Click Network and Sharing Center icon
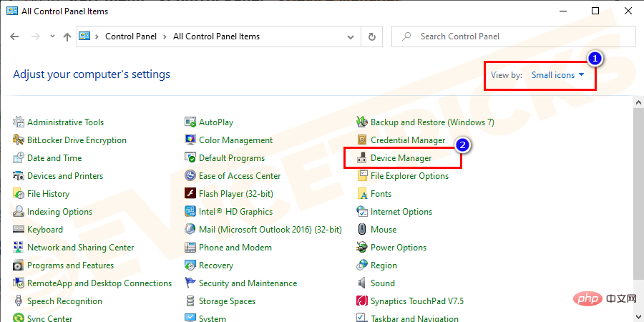 (x=19, y=248)
